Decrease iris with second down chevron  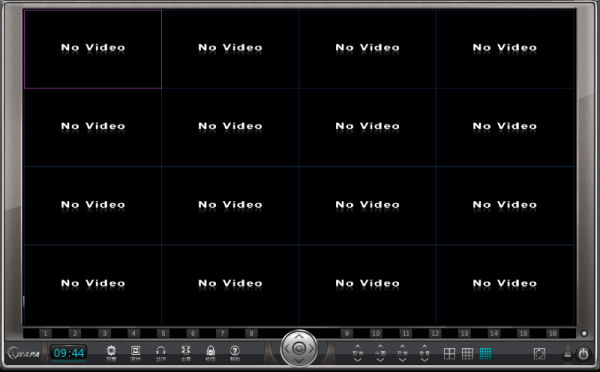[380, 360]
